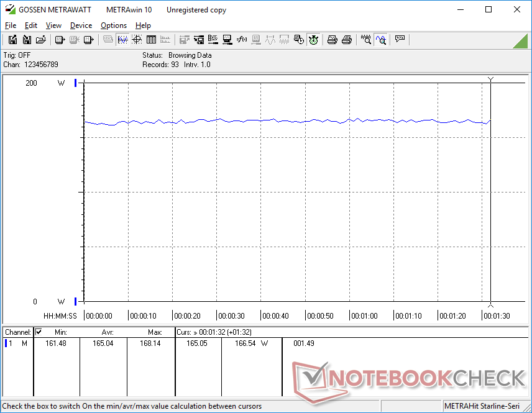Click the print icon
The image size is (532, 413).
(x=346, y=40)
